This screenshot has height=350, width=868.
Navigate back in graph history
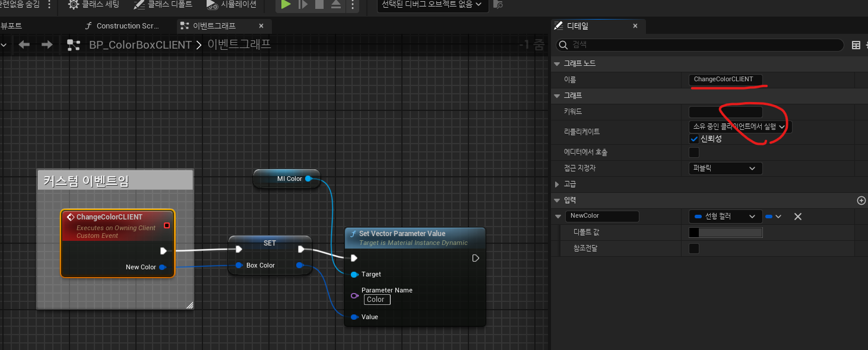(x=24, y=45)
